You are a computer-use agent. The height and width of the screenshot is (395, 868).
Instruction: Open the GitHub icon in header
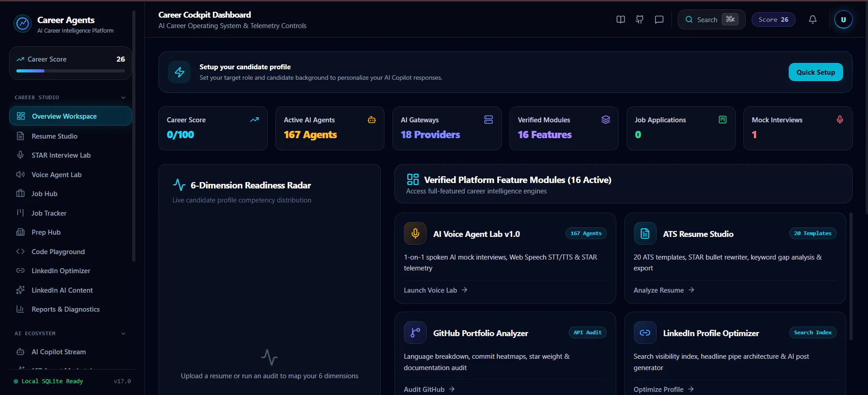coord(640,19)
